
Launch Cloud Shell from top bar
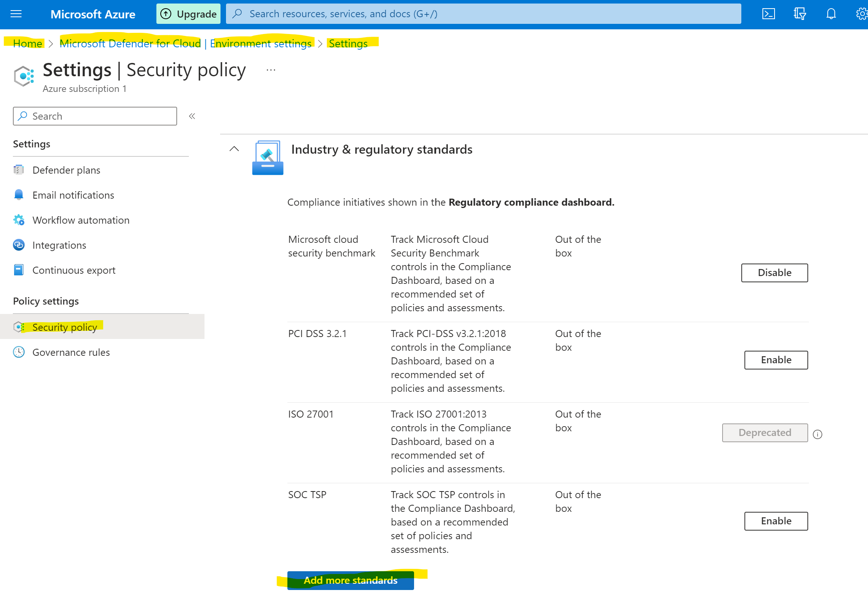pyautogui.click(x=768, y=14)
